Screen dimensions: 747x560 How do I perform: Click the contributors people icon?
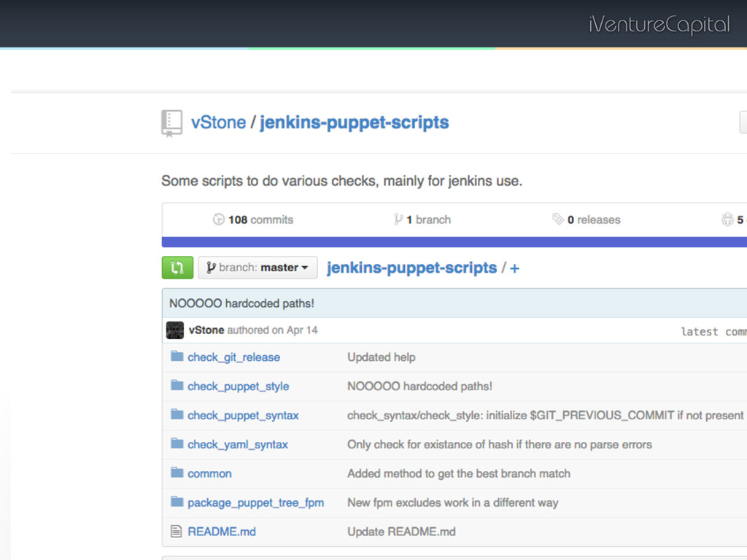click(x=727, y=219)
